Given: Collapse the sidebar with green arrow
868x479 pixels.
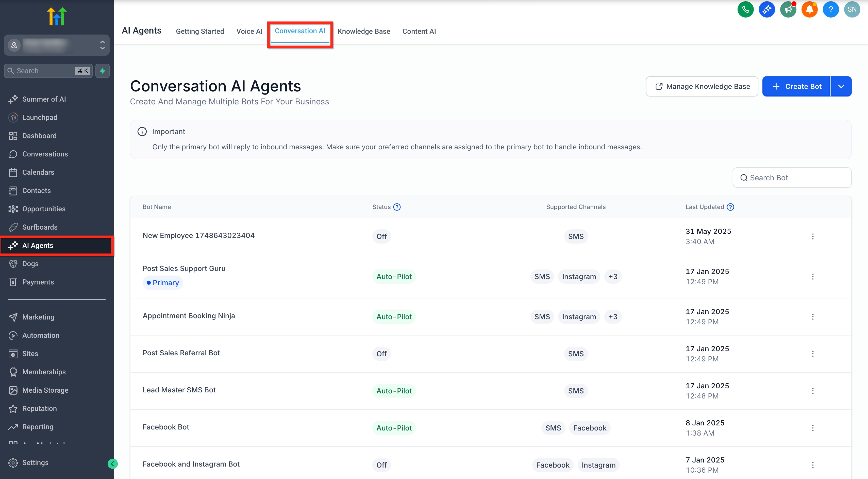Looking at the screenshot, I should click(112, 464).
